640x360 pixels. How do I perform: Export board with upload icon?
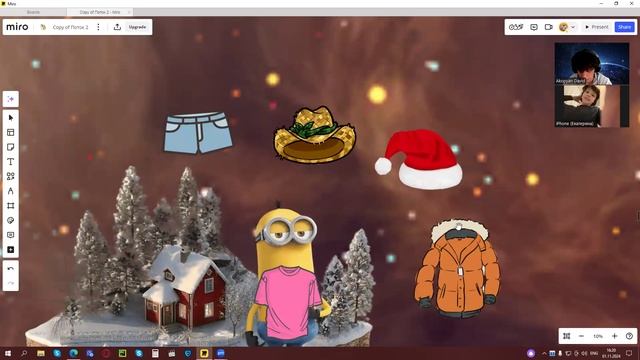point(117,27)
